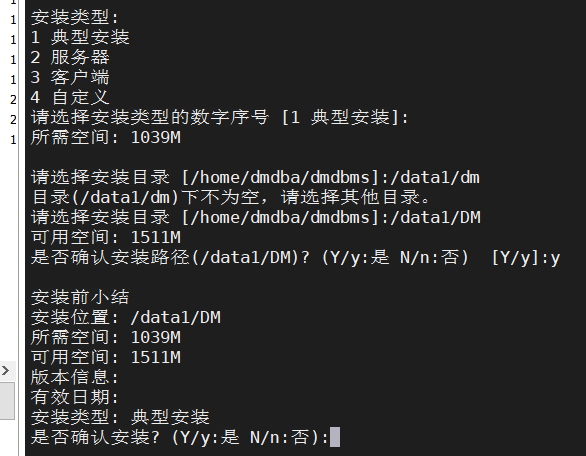
Task: Click the '安装位置: /data1/DM' line
Action: pos(126,317)
